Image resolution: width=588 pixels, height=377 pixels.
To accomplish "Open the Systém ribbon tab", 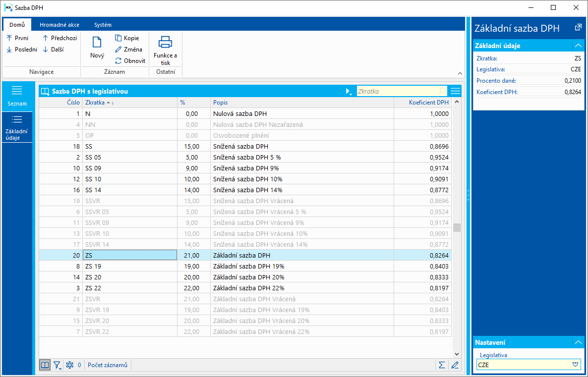I will 103,25.
